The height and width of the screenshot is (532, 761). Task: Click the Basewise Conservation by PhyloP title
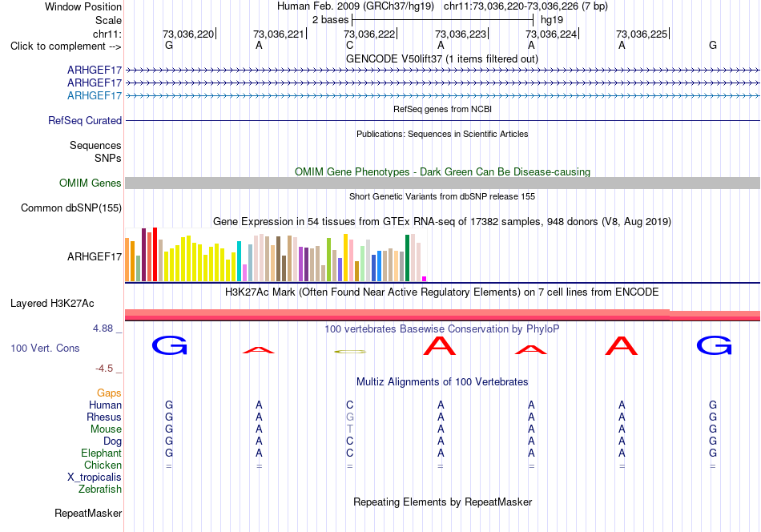click(x=442, y=329)
